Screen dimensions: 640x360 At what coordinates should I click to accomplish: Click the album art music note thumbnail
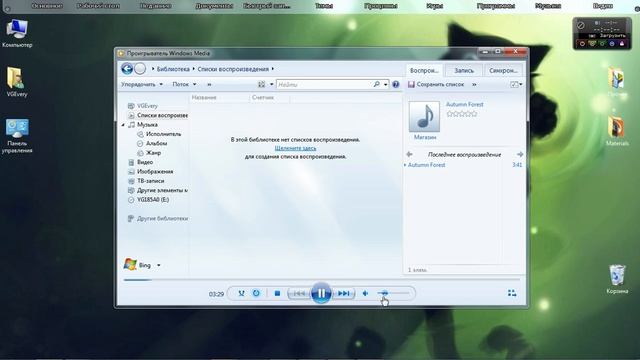pos(424,117)
